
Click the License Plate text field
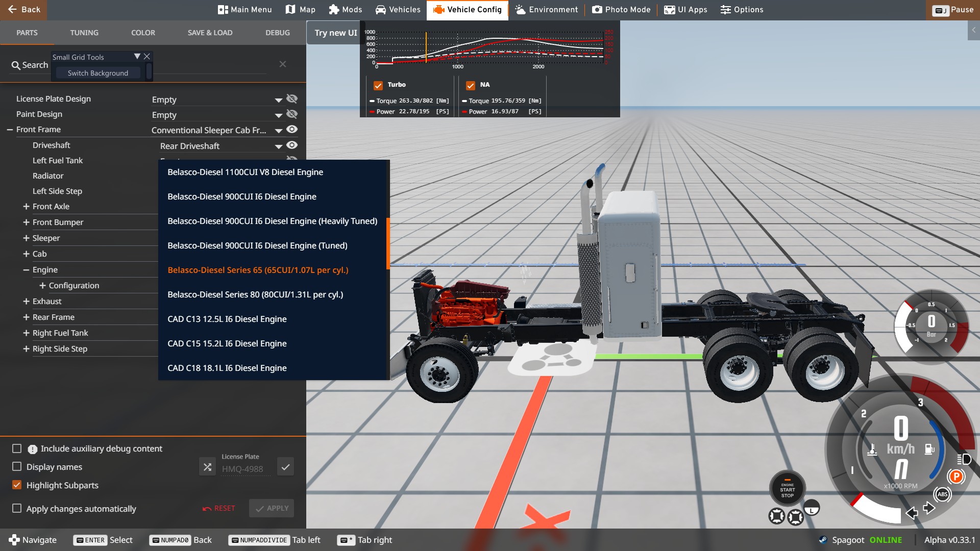(x=246, y=469)
